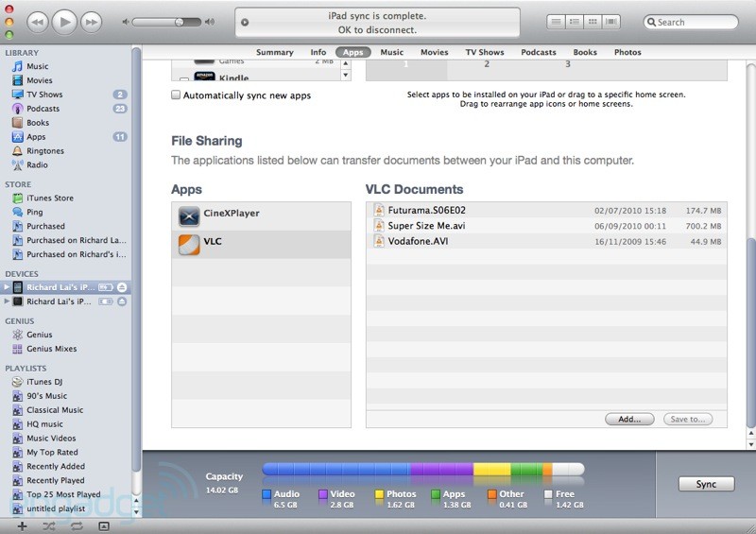Viewport: 756px width, 534px height.
Task: Select VLC in File Sharing apps
Action: (262, 245)
